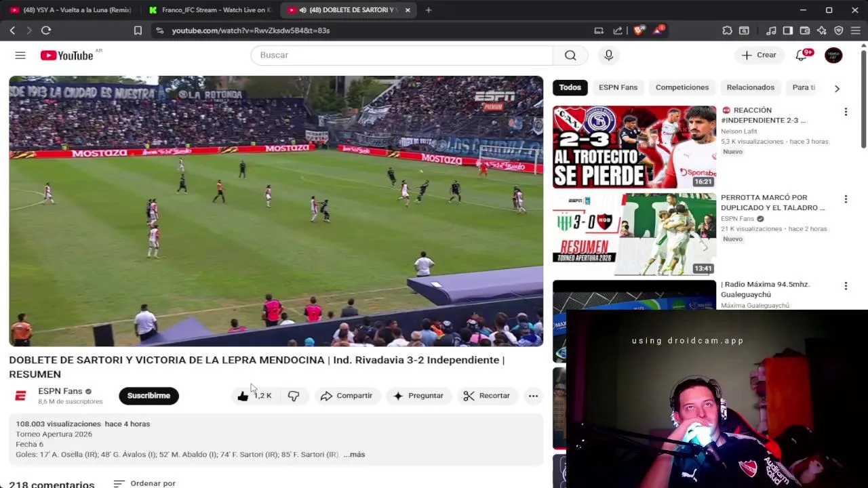Open the Brave VPN shield icon

point(839,30)
